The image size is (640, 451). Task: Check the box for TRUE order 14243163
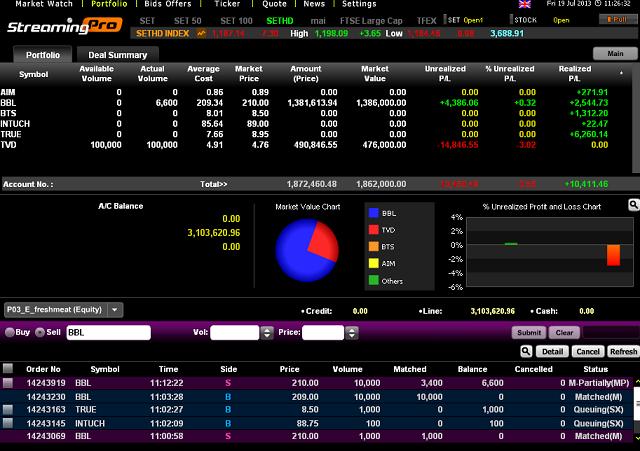tap(7, 409)
